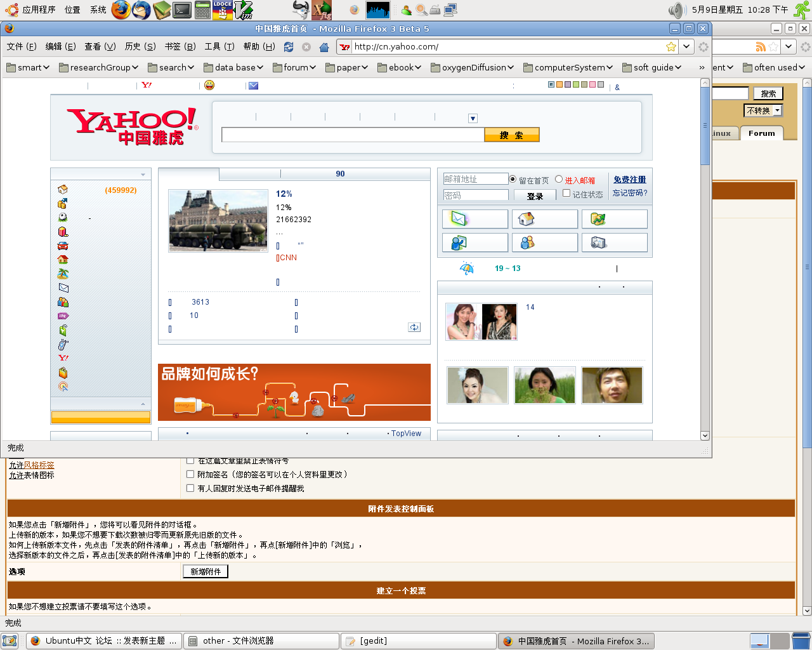
Task: Open the finance chart icon button
Action: [615, 219]
